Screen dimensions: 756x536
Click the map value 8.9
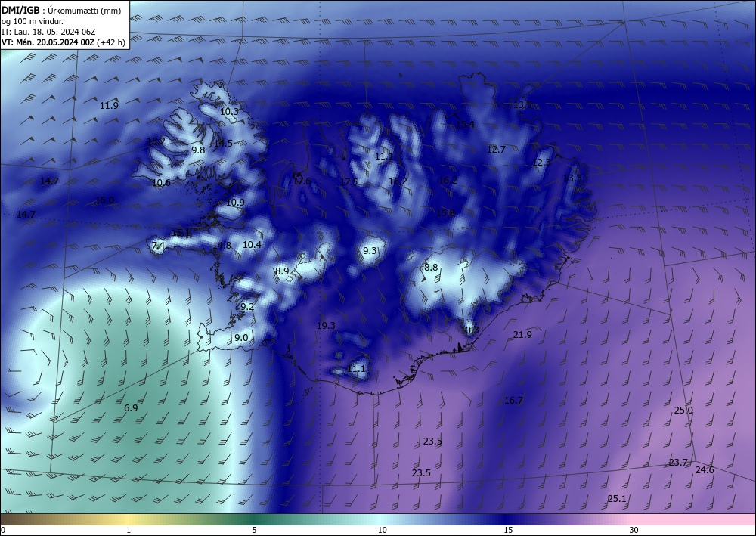pyautogui.click(x=282, y=271)
